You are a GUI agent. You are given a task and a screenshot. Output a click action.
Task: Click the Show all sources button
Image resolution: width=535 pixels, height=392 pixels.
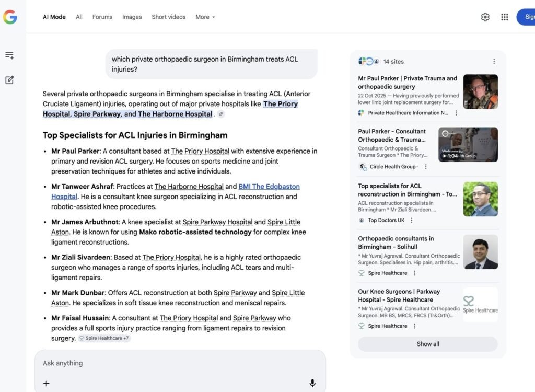427,344
